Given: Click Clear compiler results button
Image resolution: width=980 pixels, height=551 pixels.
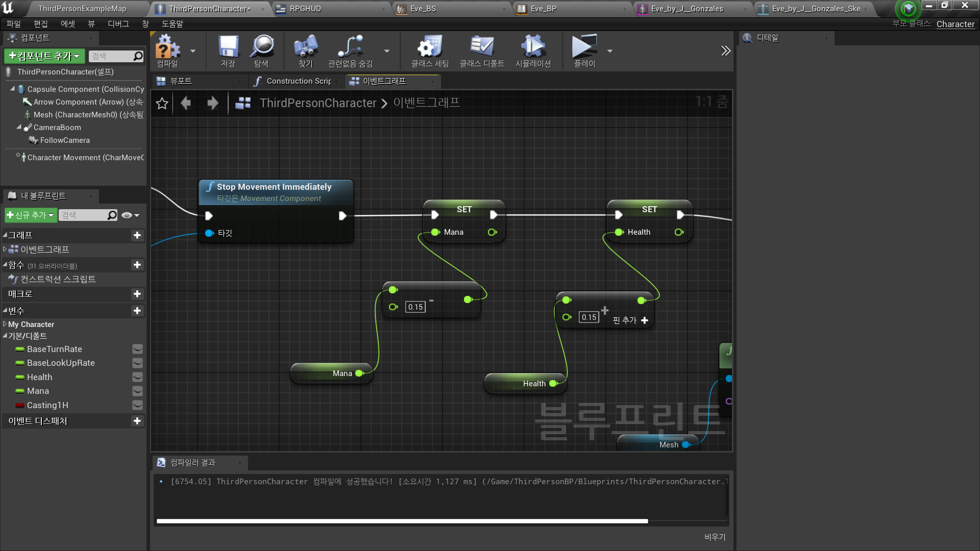Looking at the screenshot, I should [715, 537].
